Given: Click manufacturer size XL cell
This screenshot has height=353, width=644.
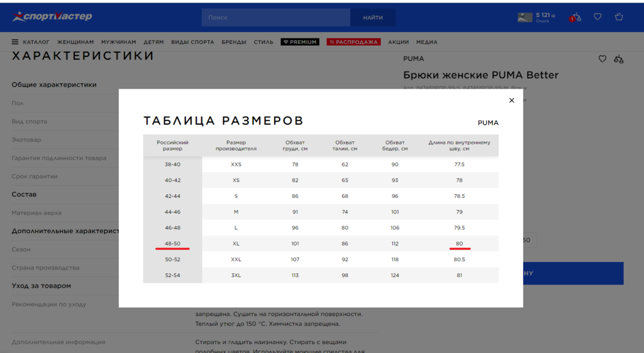Looking at the screenshot, I should tap(236, 244).
